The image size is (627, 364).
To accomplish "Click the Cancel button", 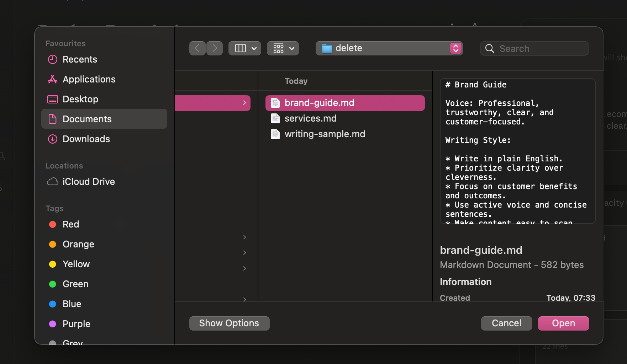I will tap(506, 323).
